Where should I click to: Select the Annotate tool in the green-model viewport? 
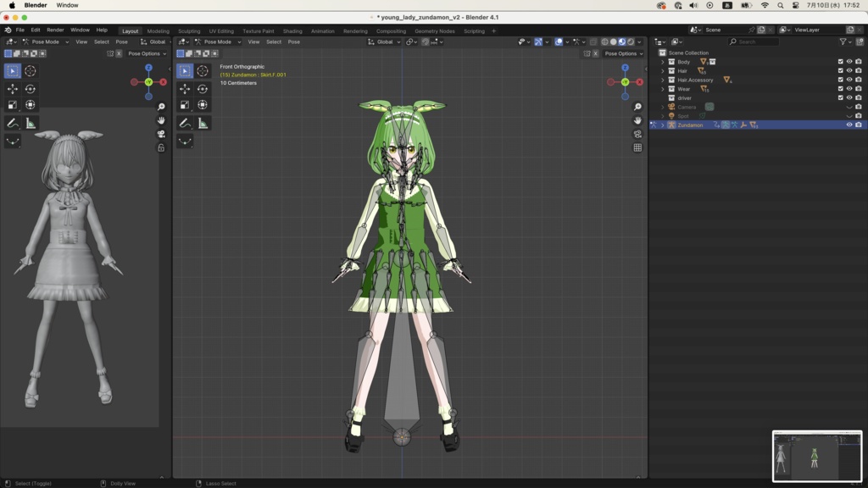click(185, 124)
